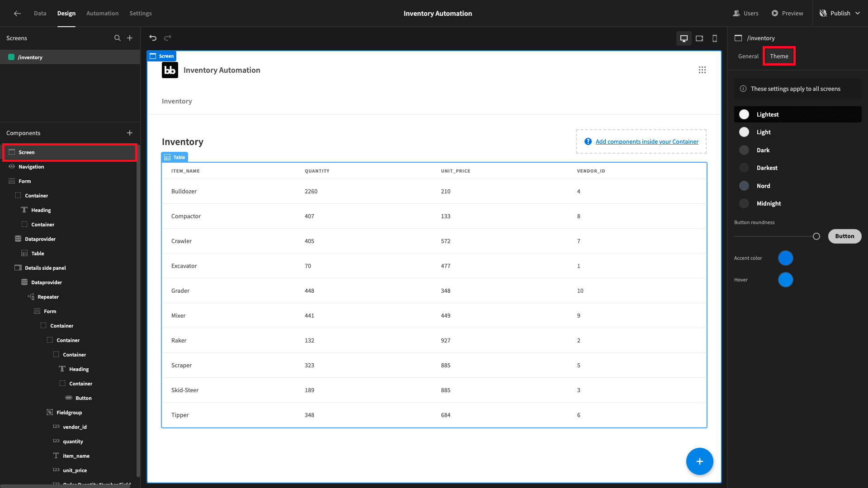Switch to the General tab

748,56
